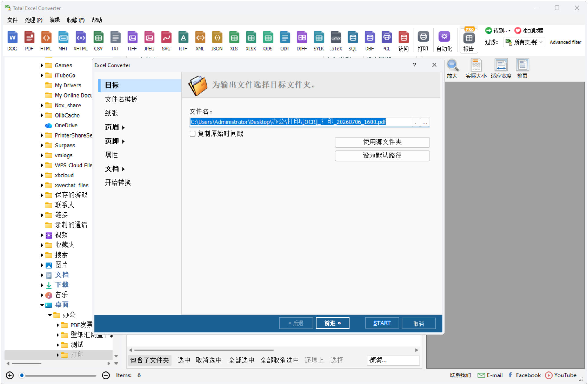Choose the TIFF image format
This screenshot has width=588, height=385.
pos(132,41)
